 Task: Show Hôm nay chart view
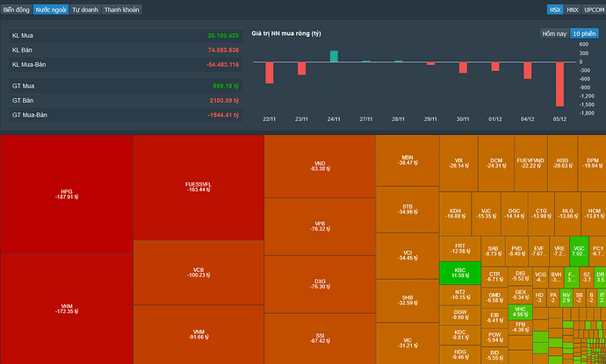coord(554,33)
